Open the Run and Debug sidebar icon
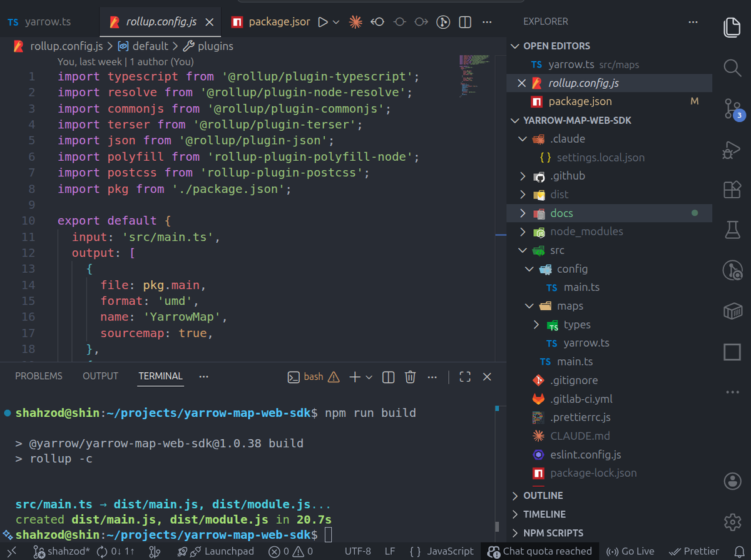751x560 pixels. pyautogui.click(x=732, y=150)
